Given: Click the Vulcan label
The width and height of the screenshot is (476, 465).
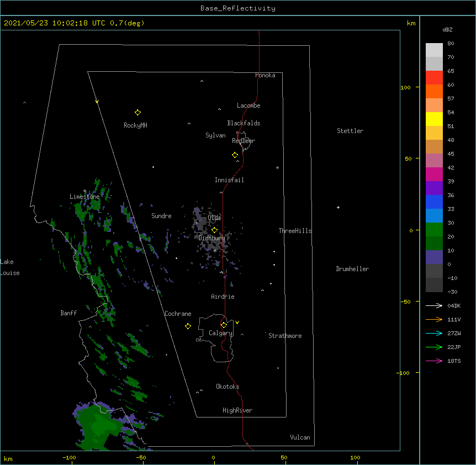Looking at the screenshot, I should (x=300, y=437).
